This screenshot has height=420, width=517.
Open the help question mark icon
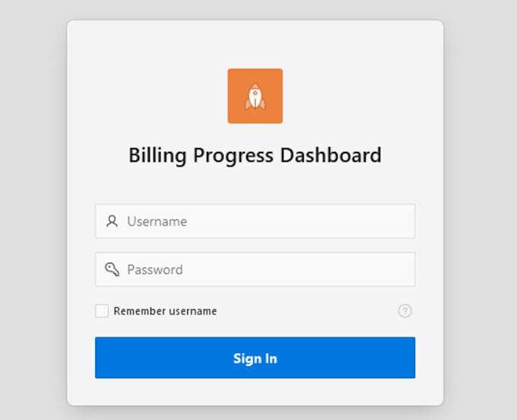[404, 311]
